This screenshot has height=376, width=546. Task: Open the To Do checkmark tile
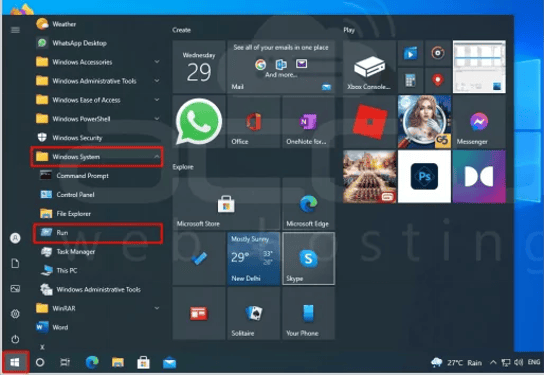pyautogui.click(x=199, y=259)
